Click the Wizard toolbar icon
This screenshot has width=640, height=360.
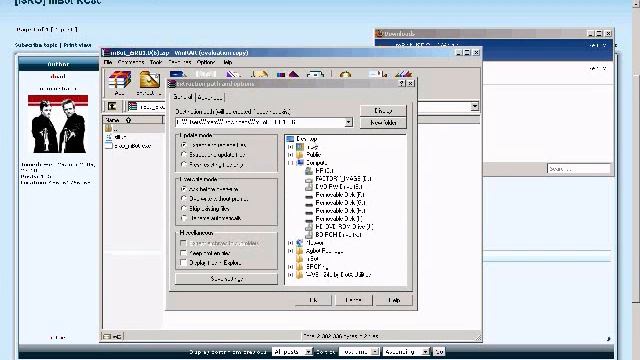(x=288, y=74)
